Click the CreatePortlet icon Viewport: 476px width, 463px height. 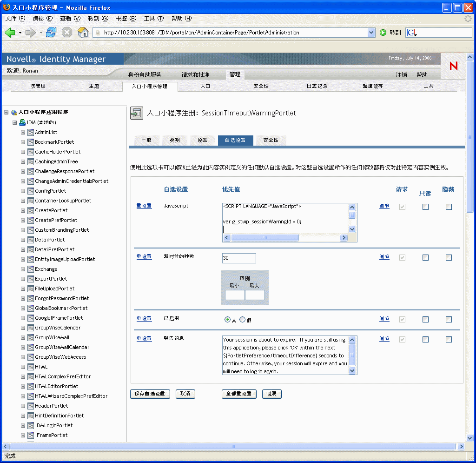[30, 210]
